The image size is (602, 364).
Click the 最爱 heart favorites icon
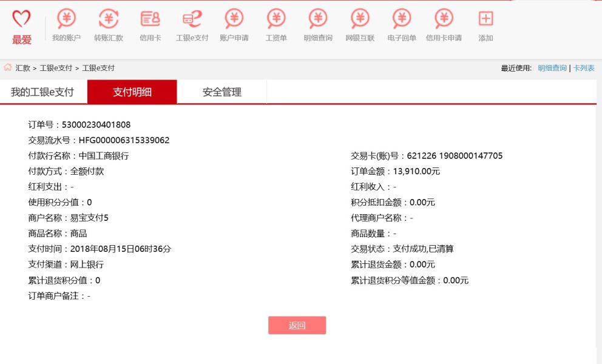pos(21,19)
